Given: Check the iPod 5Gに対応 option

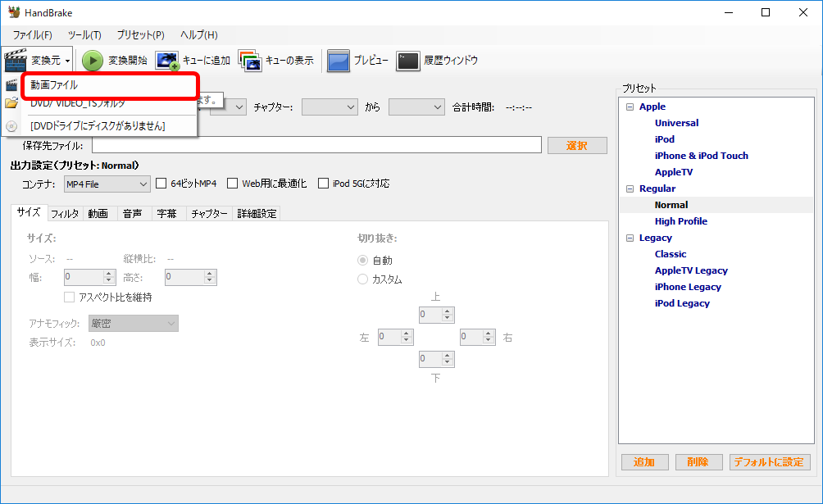Looking at the screenshot, I should pyautogui.click(x=323, y=184).
